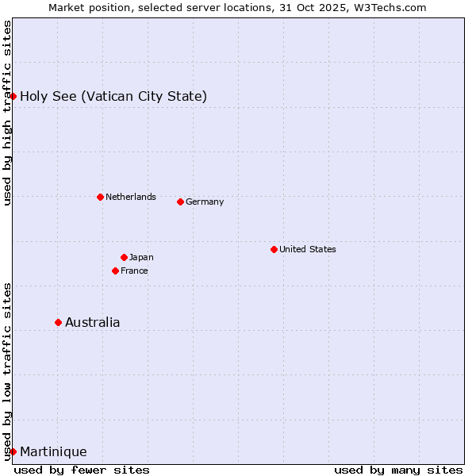The width and height of the screenshot is (476, 476).
Task: Click the red dot for Japan
Action: tap(124, 257)
